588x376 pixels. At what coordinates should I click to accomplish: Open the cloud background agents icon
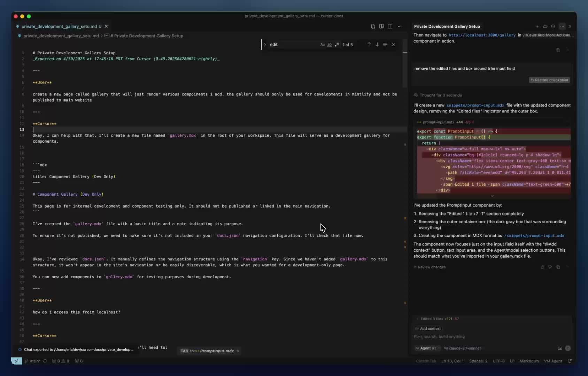pyautogui.click(x=545, y=26)
